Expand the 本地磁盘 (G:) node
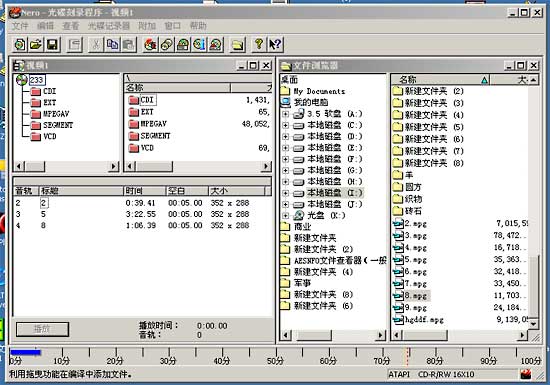The width and height of the screenshot is (550, 385). click(286, 170)
